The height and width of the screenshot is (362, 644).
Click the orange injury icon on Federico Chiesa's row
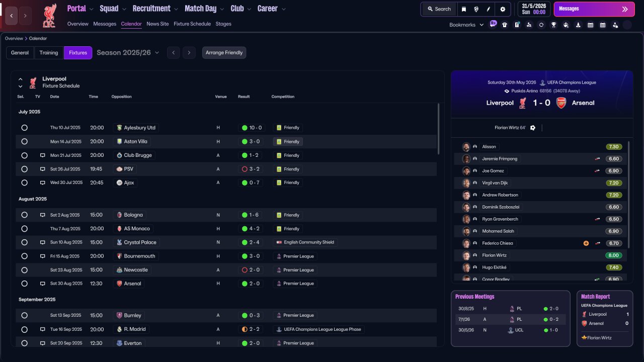tap(586, 243)
